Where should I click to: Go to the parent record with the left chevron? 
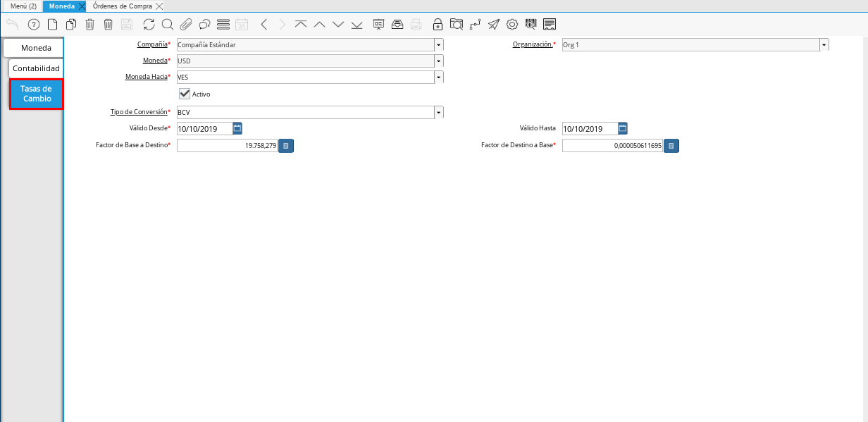click(264, 24)
